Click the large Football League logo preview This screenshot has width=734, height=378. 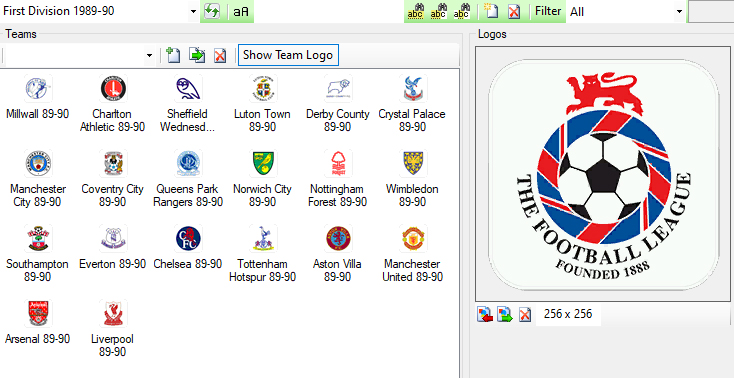pos(603,174)
